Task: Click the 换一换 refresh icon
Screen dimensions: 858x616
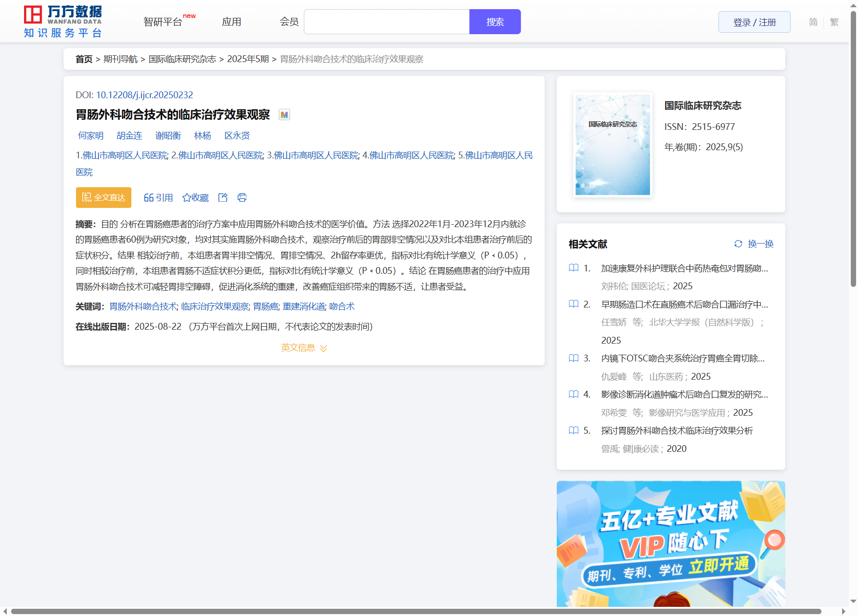Action: coord(738,244)
